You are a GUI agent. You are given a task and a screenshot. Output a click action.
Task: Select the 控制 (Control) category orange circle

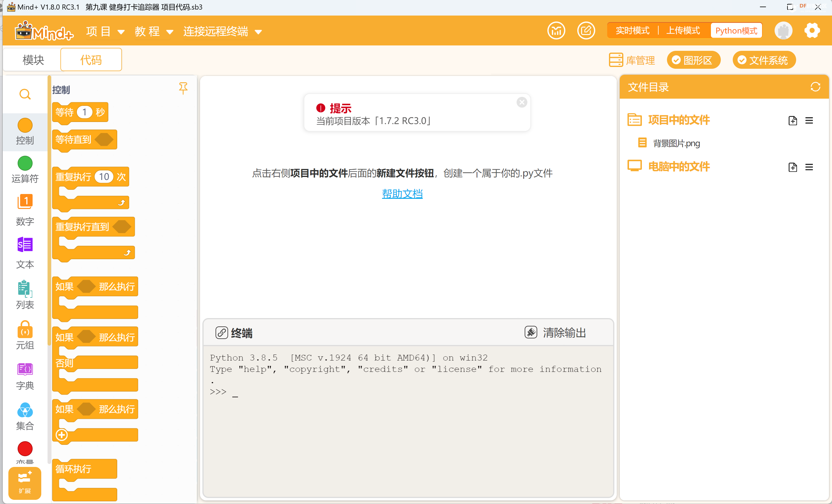point(25,125)
